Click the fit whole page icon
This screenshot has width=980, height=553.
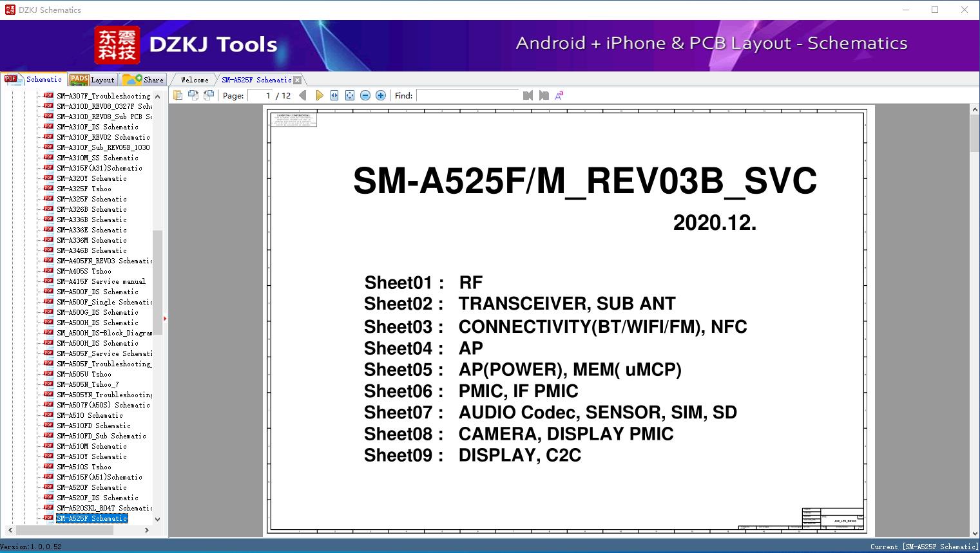350,95
